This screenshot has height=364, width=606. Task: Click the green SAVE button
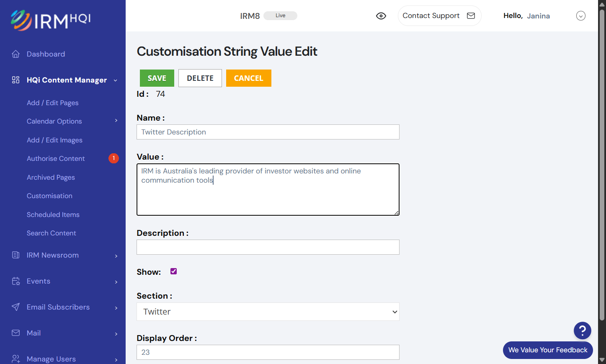click(x=157, y=78)
